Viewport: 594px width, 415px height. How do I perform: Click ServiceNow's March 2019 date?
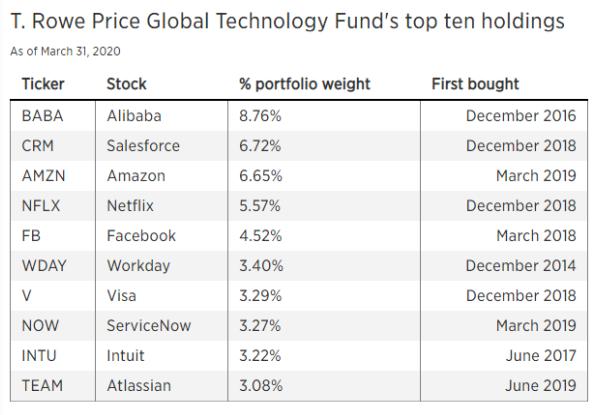pos(536,326)
